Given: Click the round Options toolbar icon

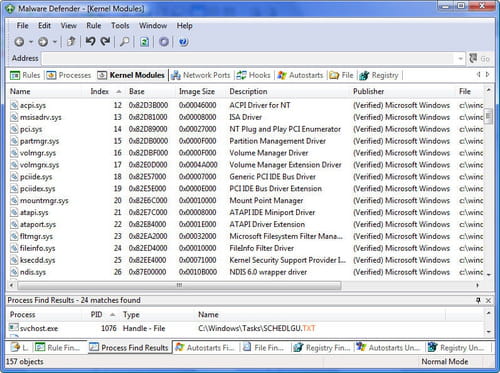Looking at the screenshot, I should [164, 42].
